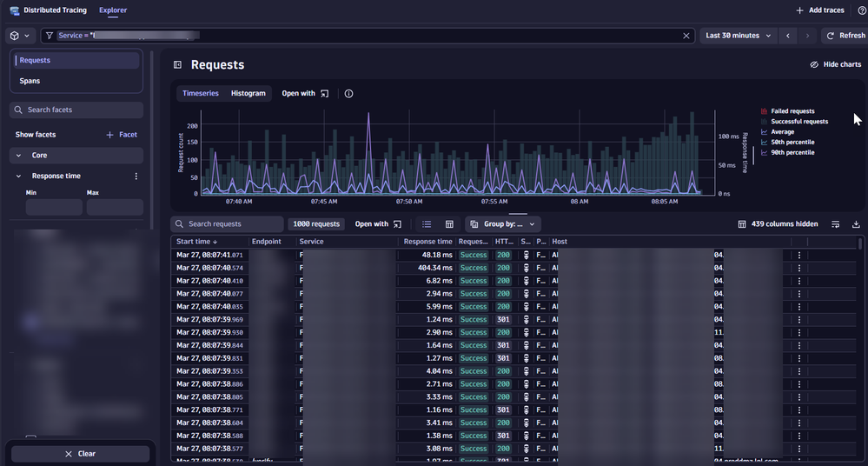Open the Group by dropdown
The height and width of the screenshot is (466, 868).
[503, 224]
